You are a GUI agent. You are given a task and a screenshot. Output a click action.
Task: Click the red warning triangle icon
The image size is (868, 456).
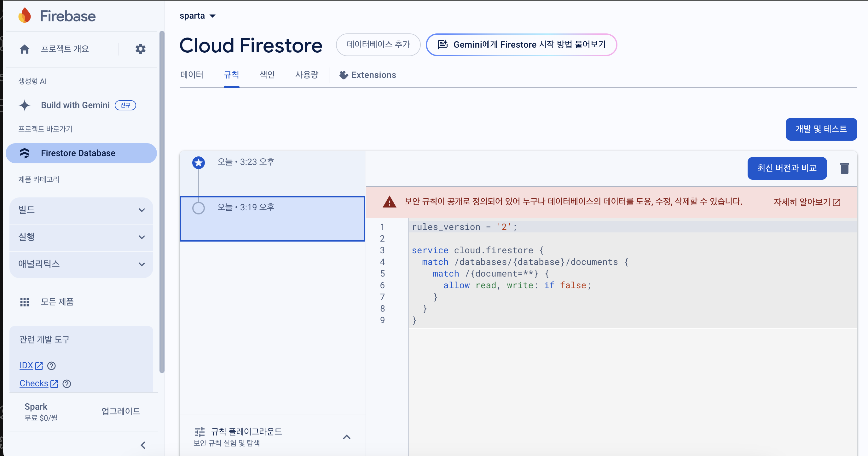[x=390, y=202]
